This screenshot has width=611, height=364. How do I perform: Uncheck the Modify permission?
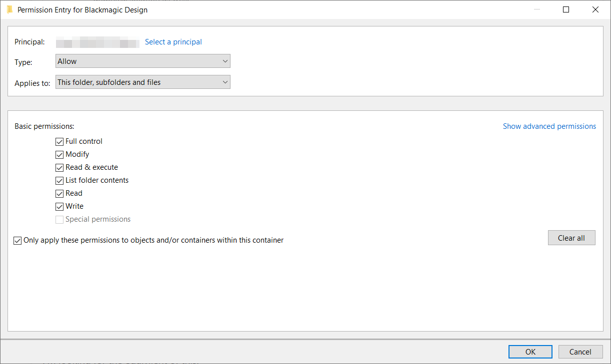[59, 155]
